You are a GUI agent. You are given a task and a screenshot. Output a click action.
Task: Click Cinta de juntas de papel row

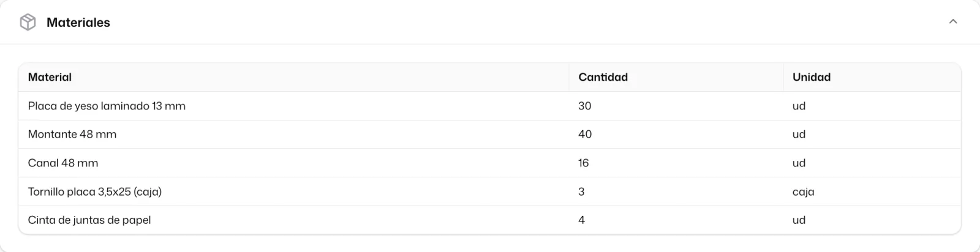(489, 220)
